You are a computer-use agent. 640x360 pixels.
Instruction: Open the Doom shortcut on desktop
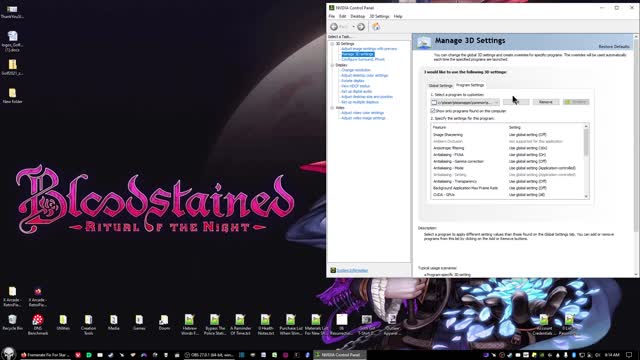pos(164,322)
